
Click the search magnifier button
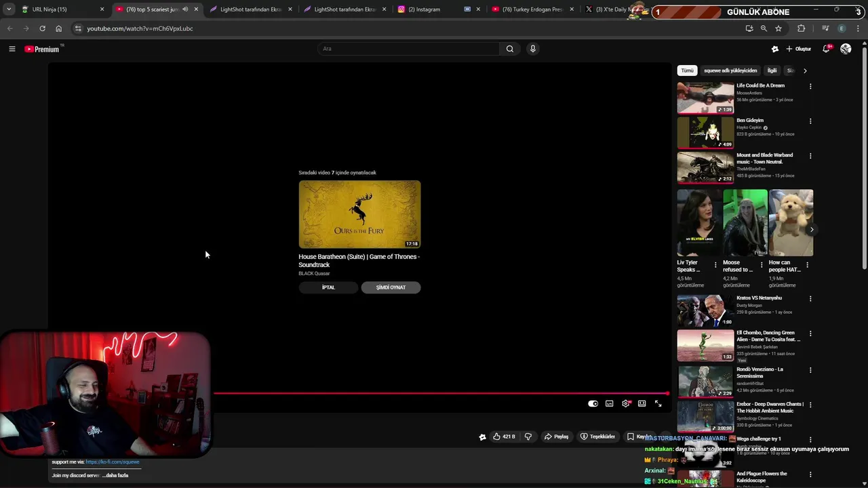click(510, 49)
